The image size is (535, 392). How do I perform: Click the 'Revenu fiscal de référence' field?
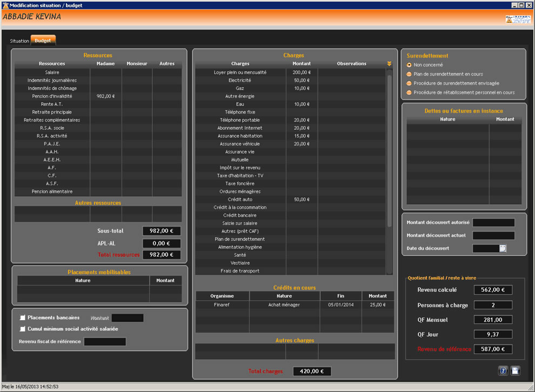tap(105, 342)
